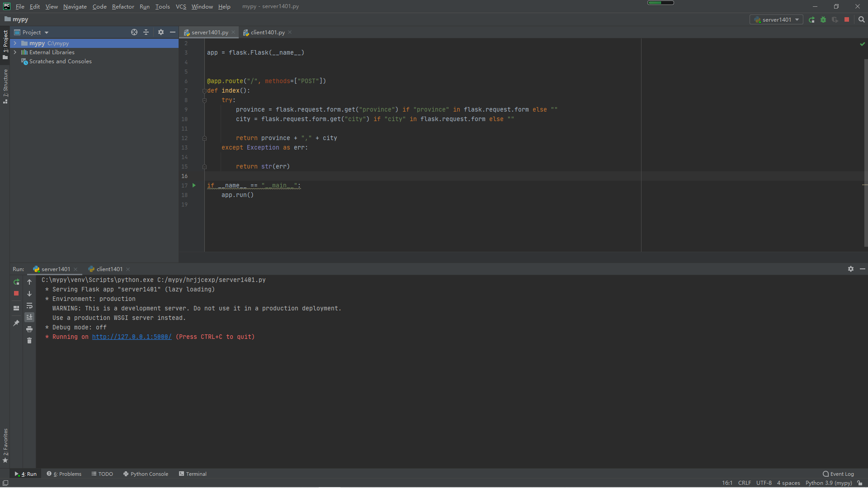The image size is (868, 488).
Task: Collapse the index function fold marker
Action: point(204,91)
